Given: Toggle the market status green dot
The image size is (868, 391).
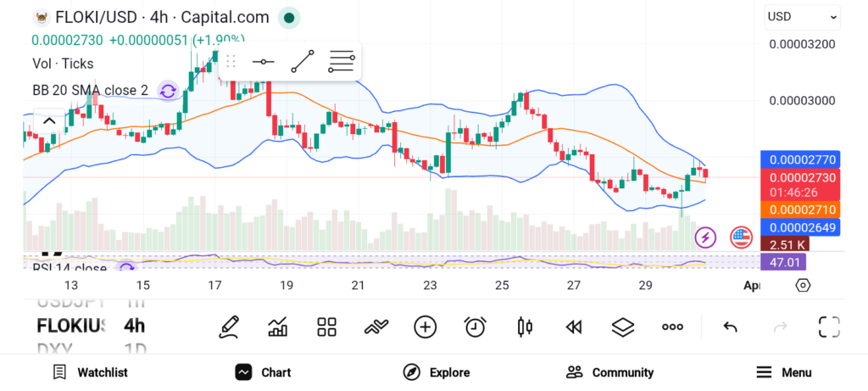Looking at the screenshot, I should tap(289, 17).
